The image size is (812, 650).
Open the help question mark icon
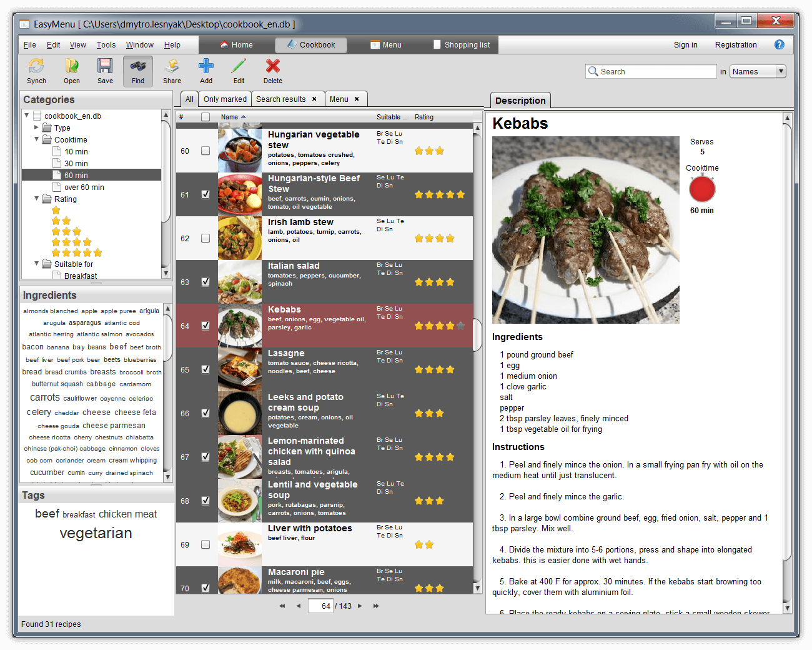(x=780, y=44)
